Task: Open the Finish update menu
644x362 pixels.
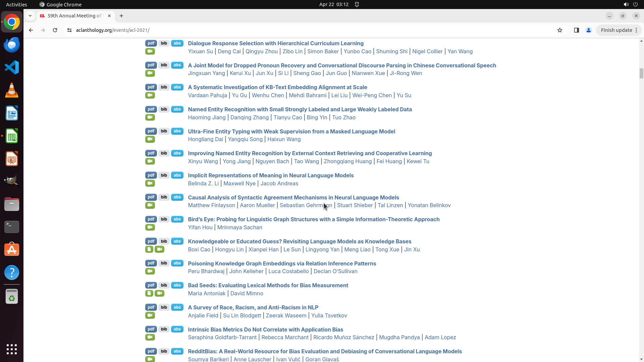Action: pyautogui.click(x=619, y=30)
